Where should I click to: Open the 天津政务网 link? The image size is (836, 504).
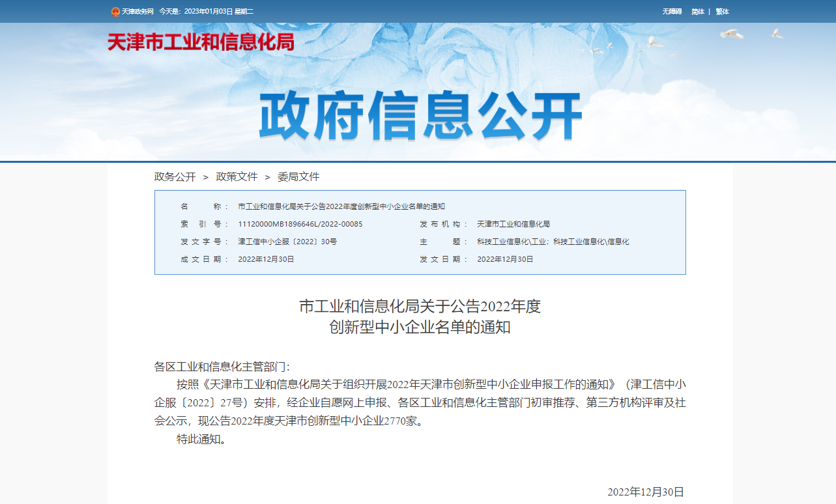tap(137, 12)
